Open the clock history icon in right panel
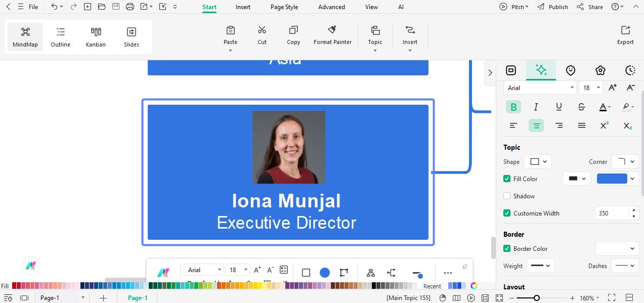644x303 pixels. tap(630, 70)
